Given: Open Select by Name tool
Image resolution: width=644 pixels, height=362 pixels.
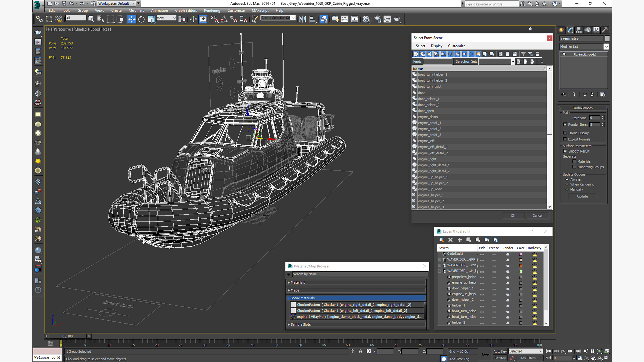Looking at the screenshot, I should (100, 19).
